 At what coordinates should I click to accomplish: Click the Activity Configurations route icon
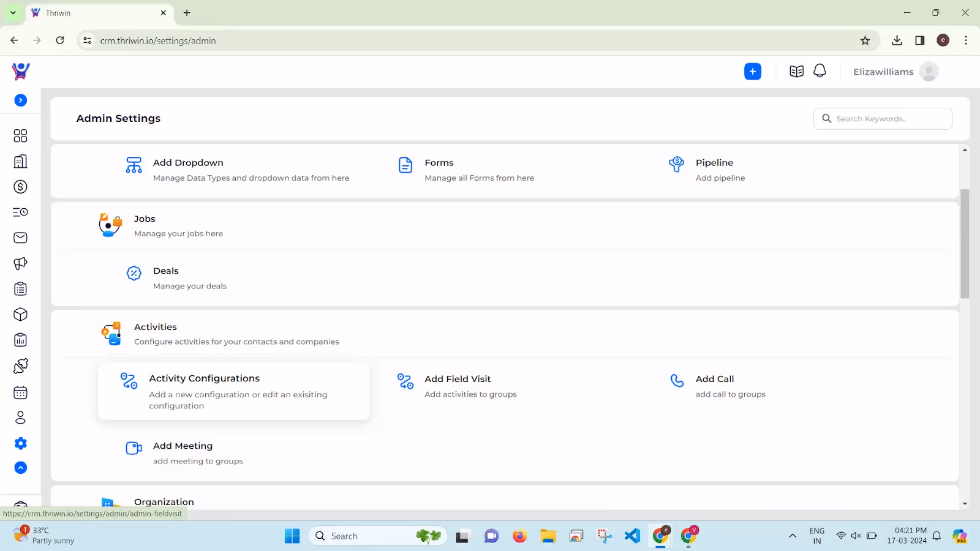(x=129, y=381)
